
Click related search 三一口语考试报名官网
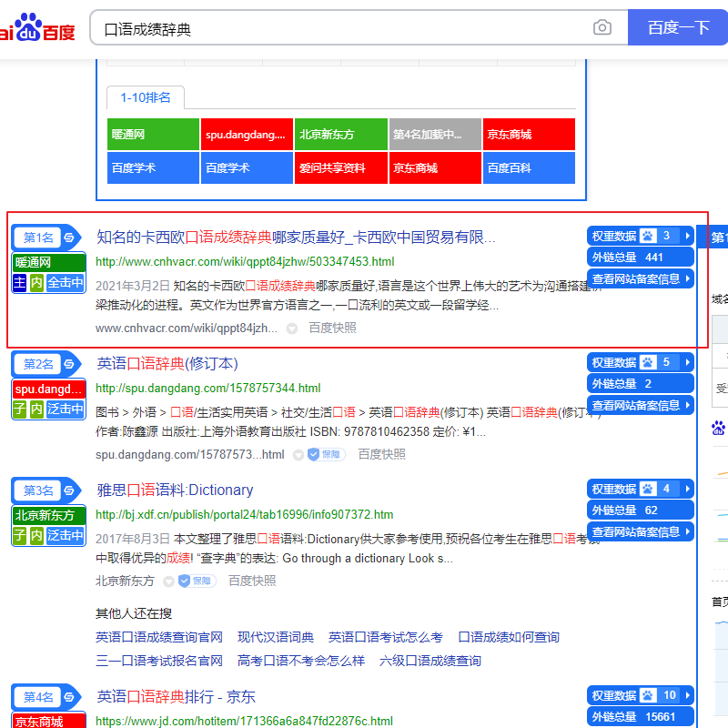[159, 661]
